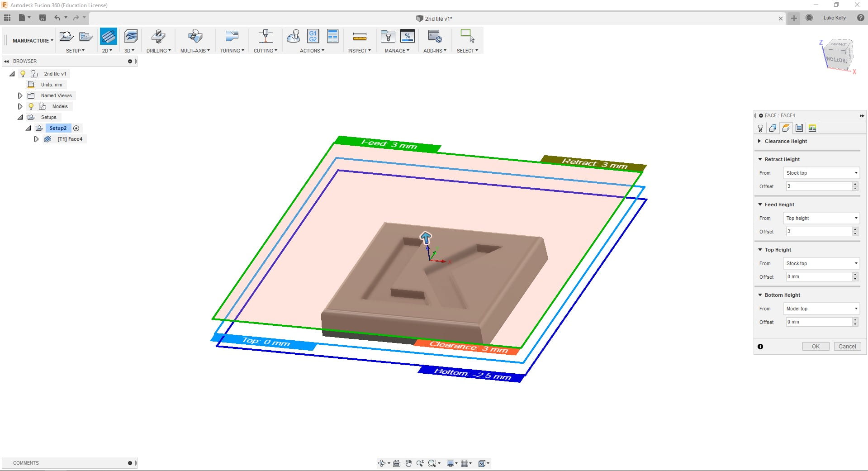Open the MANUFACTURE workspace menu
Image resolution: width=868 pixels, height=471 pixels.
tap(33, 41)
